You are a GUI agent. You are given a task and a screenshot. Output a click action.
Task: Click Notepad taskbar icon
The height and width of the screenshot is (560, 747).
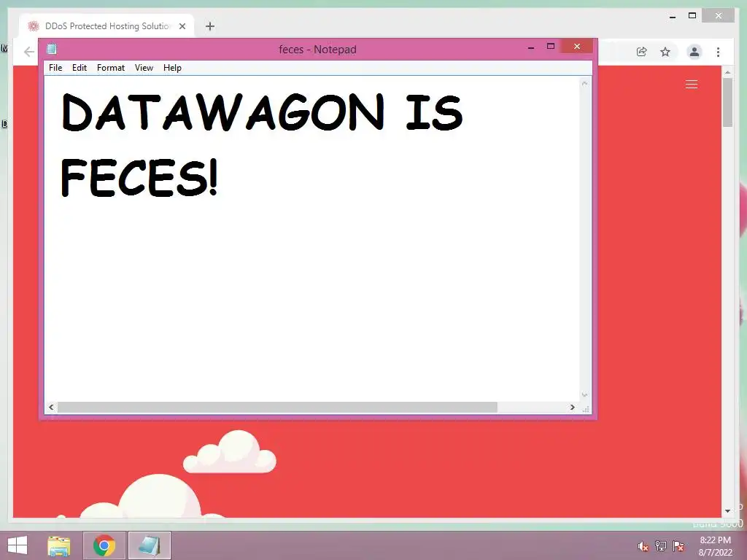tap(149, 545)
